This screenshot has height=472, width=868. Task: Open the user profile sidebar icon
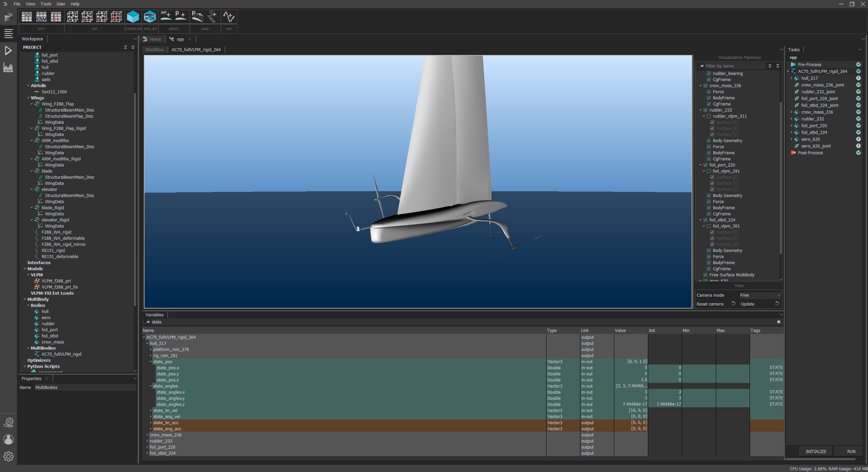click(8, 439)
